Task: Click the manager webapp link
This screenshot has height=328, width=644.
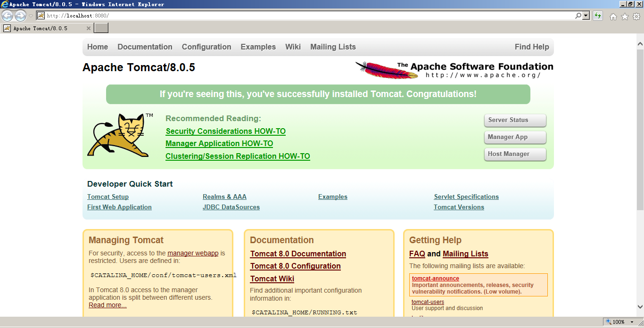Action: tap(193, 253)
